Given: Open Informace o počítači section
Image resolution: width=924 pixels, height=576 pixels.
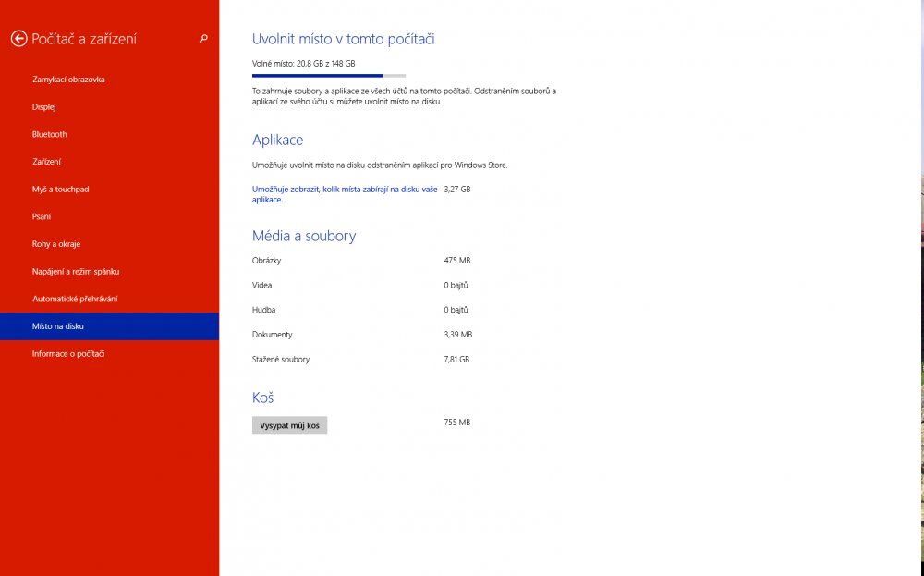Looking at the screenshot, I should (70, 353).
